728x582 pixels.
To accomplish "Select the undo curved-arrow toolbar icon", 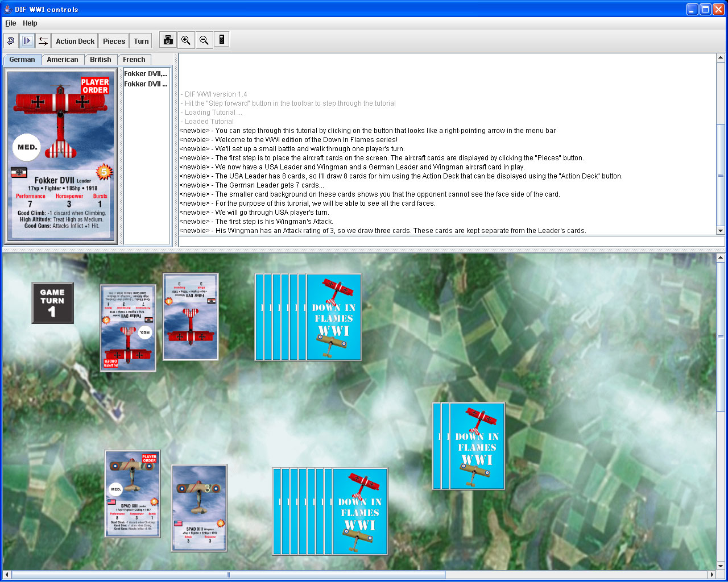I will (10, 40).
